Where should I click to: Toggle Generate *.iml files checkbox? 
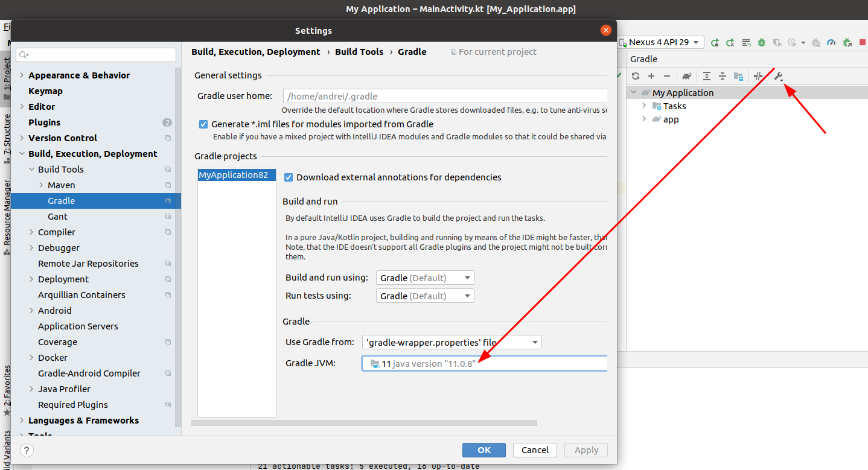pyautogui.click(x=203, y=124)
